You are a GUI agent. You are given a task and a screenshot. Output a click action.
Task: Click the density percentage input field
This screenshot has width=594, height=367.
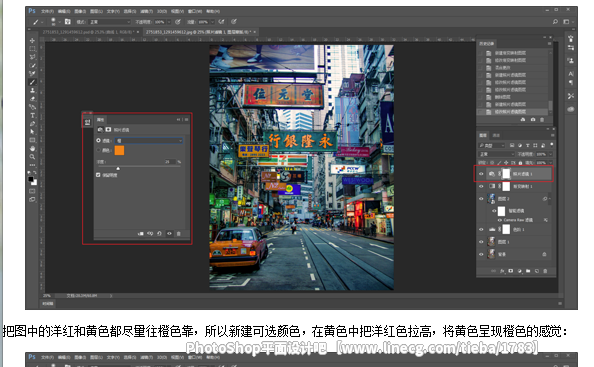click(x=170, y=162)
